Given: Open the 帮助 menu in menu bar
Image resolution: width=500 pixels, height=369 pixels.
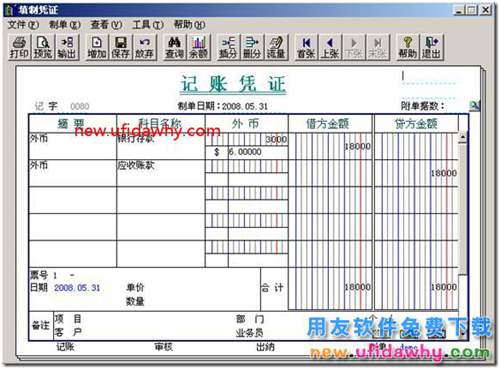Looking at the screenshot, I should coord(189,25).
